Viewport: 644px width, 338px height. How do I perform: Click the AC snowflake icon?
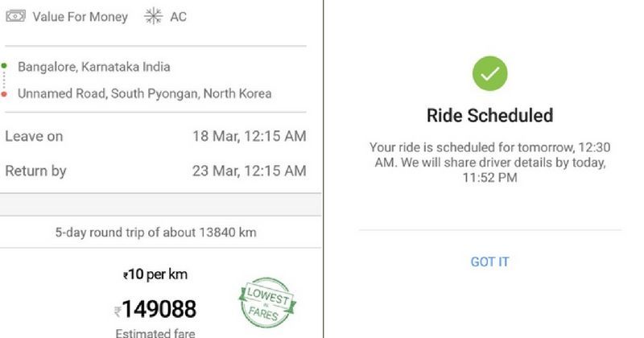152,16
